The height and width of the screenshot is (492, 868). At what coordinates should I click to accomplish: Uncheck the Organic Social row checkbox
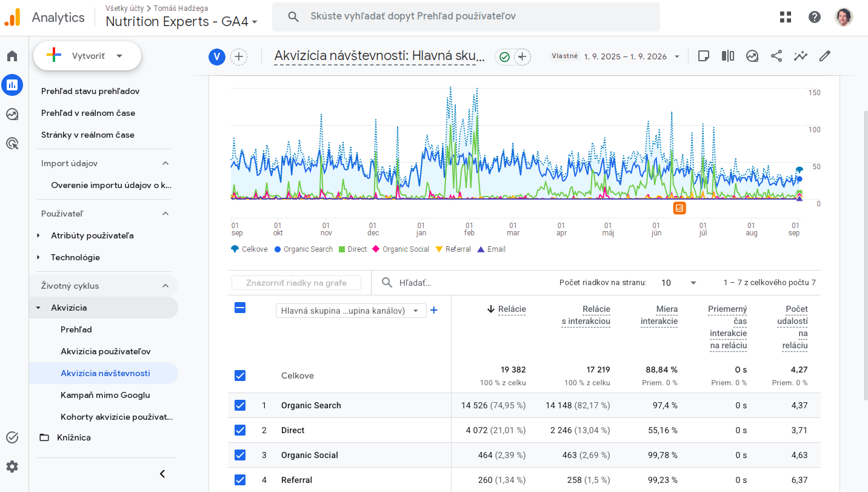[x=240, y=455]
